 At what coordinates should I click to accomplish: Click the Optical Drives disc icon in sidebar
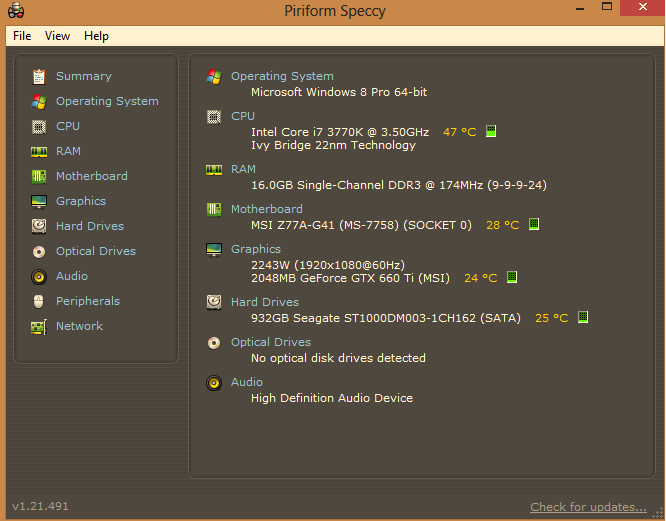tap(39, 252)
